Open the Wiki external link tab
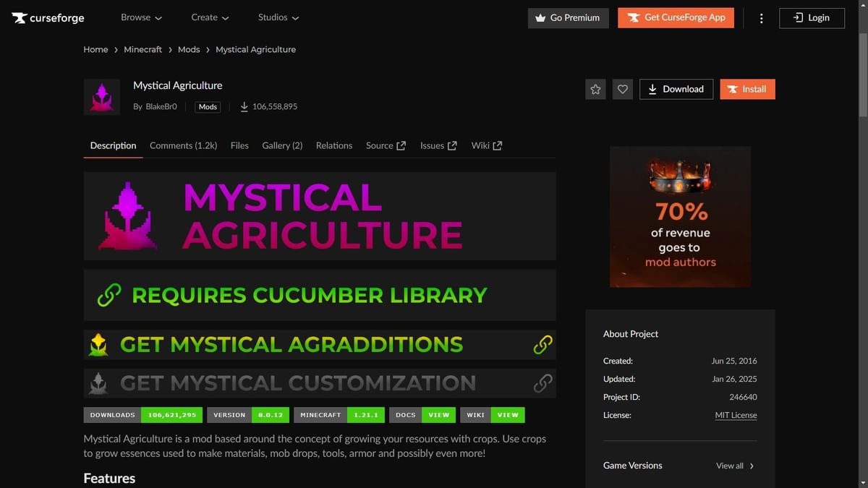 [486, 145]
